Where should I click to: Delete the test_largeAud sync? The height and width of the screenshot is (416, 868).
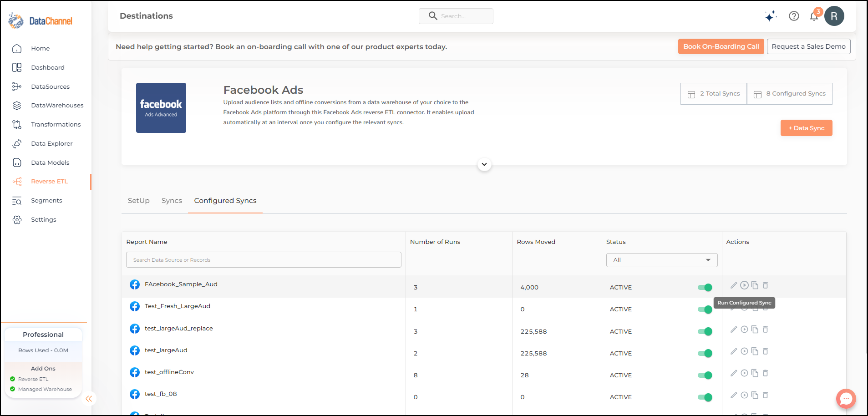[765, 351]
